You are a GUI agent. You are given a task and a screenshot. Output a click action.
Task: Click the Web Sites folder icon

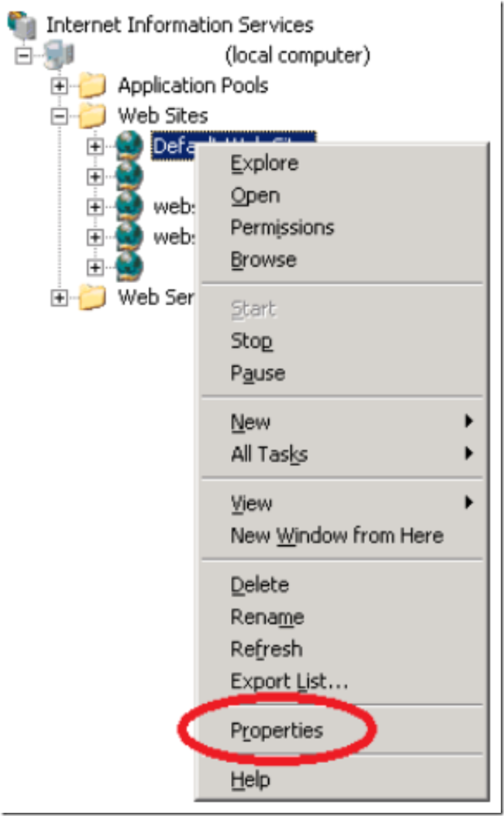93,116
